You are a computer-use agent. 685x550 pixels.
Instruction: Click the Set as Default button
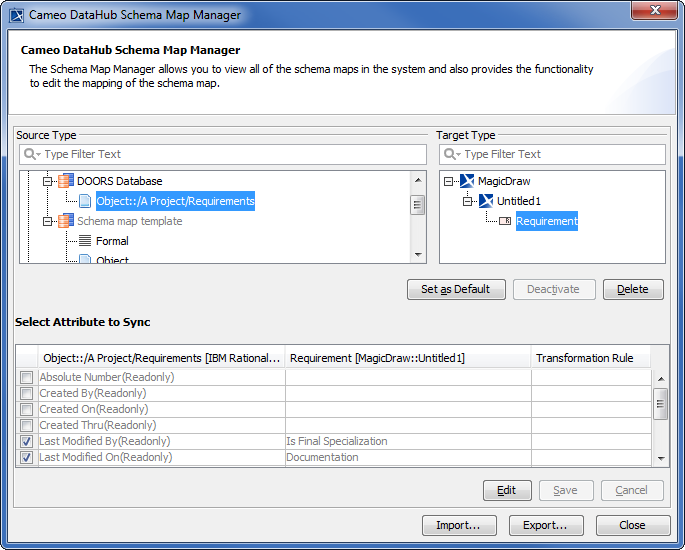coord(456,289)
